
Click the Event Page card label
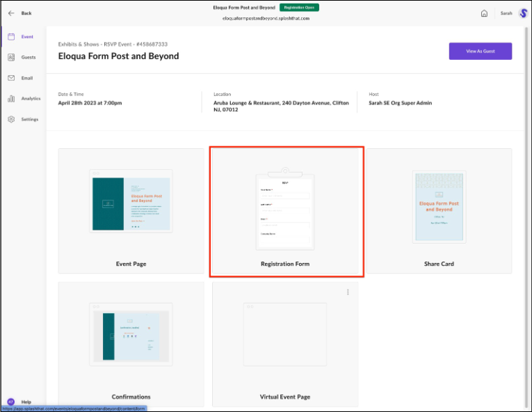coord(131,264)
